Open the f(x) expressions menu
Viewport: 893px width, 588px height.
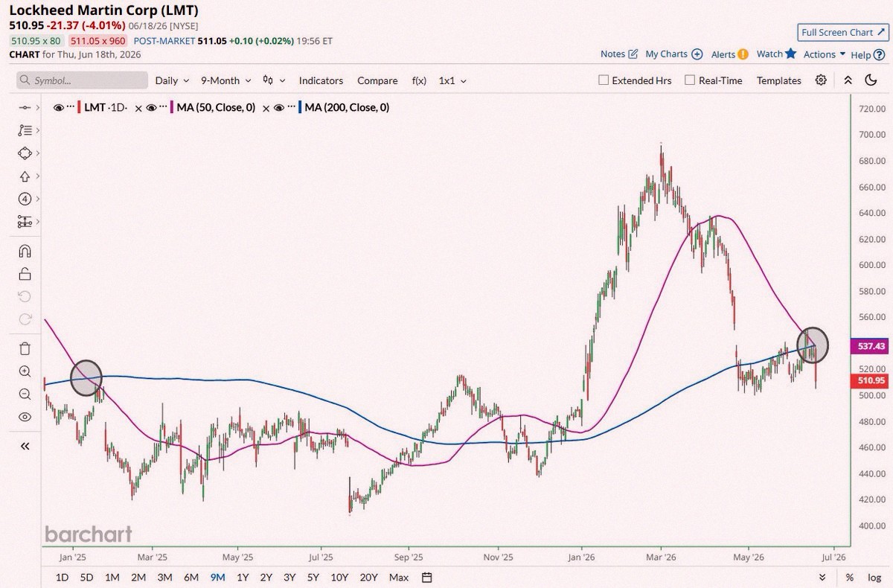pos(419,80)
